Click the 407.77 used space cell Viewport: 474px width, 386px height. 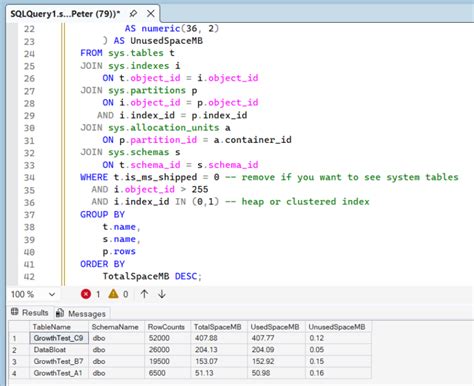(x=276, y=338)
